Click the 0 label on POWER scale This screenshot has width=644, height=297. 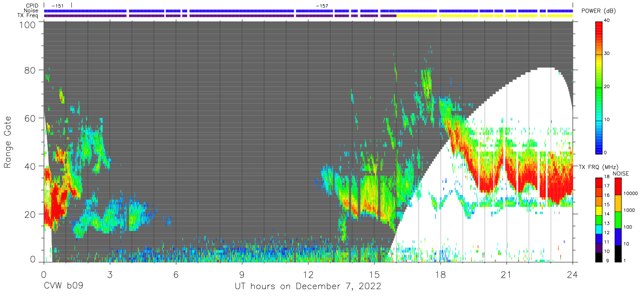coord(606,152)
